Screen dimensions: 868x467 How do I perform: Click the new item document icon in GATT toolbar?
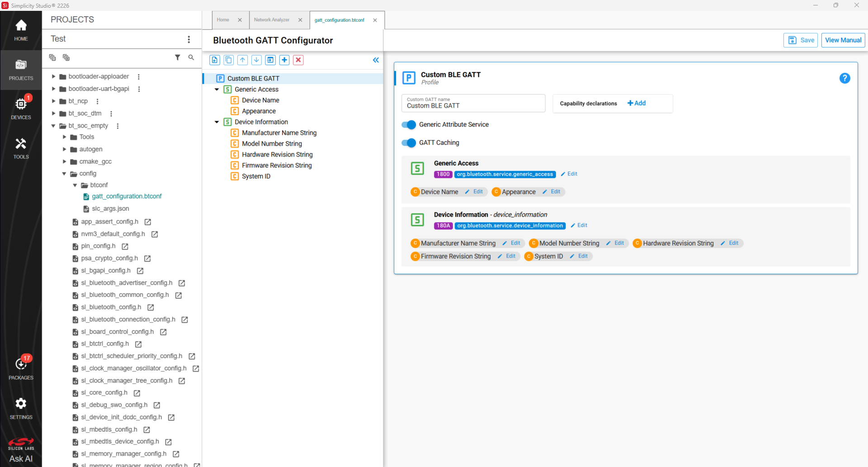point(215,60)
